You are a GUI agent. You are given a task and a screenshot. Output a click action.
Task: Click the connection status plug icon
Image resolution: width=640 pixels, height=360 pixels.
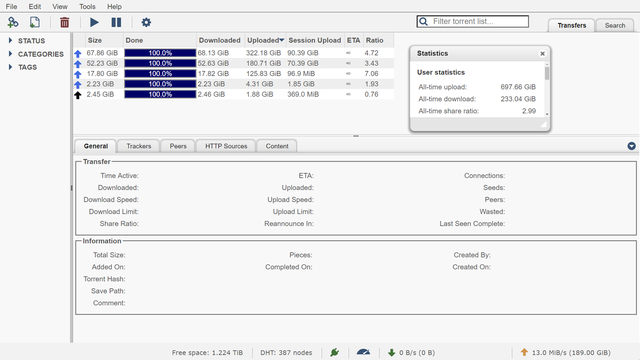point(335,352)
